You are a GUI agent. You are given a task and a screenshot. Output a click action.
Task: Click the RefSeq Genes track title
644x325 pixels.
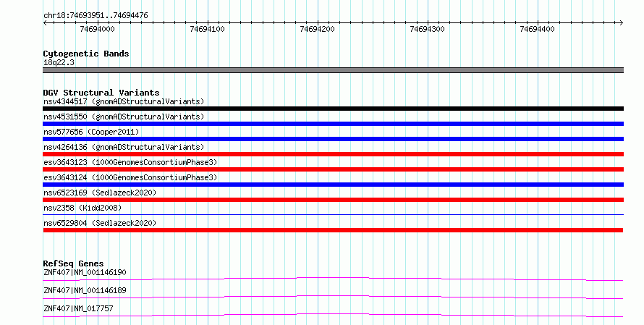coord(73,263)
